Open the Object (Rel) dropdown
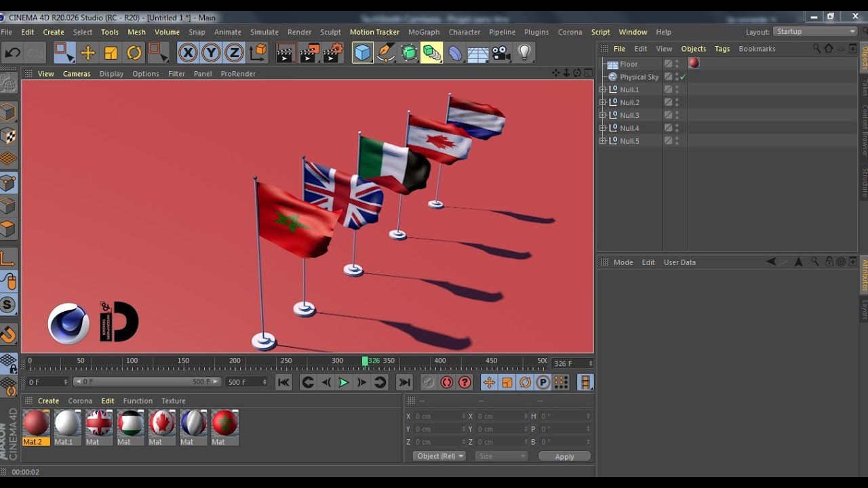 (x=439, y=456)
